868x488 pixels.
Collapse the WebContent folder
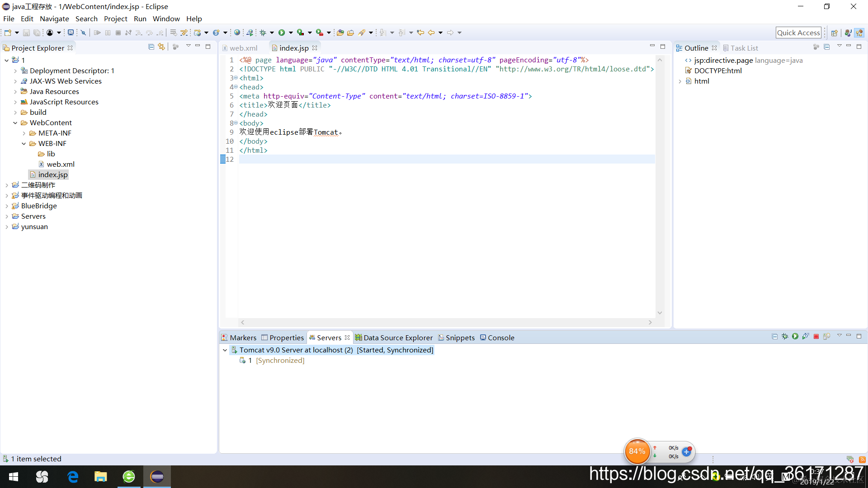(15, 123)
